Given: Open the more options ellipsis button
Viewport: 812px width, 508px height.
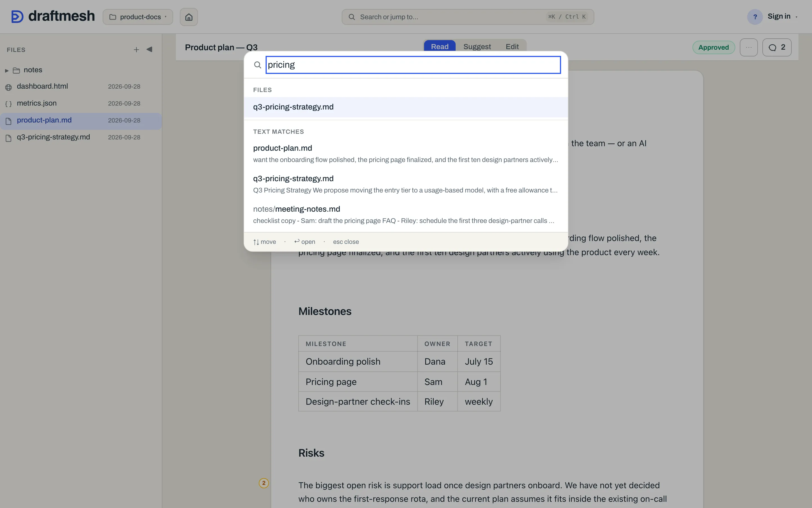Looking at the screenshot, I should coord(749,47).
